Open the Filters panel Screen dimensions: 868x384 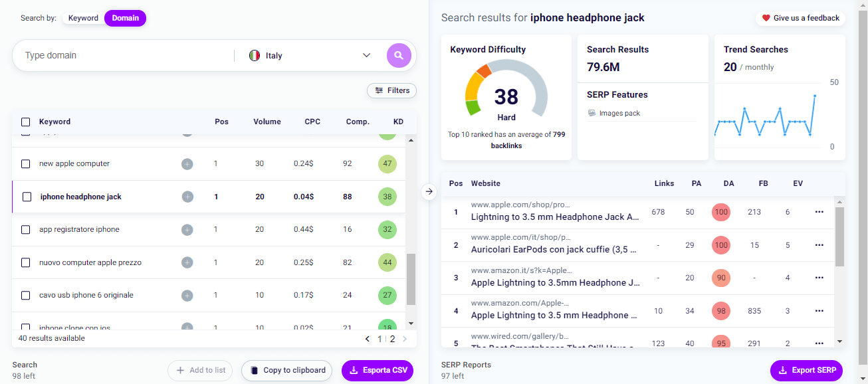(391, 90)
